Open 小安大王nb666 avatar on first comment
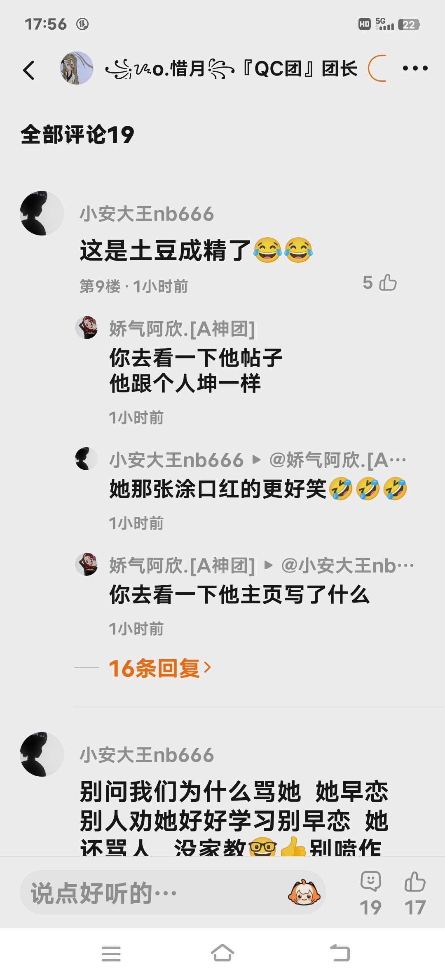The height and width of the screenshot is (980, 445). click(42, 213)
